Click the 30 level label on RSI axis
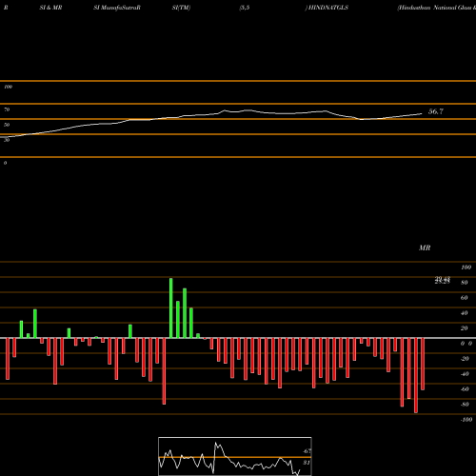This screenshot has width=476, height=476. tap(7, 140)
